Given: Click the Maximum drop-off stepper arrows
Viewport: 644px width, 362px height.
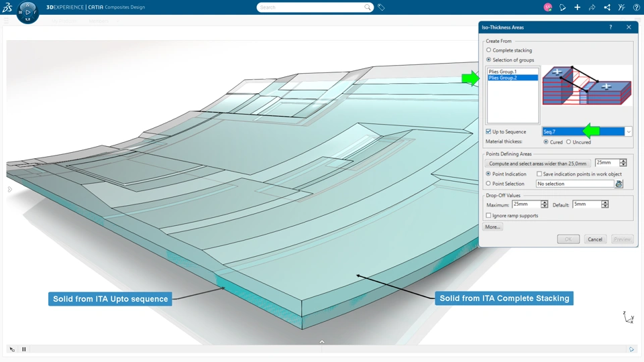Looking at the screenshot, I should tap(544, 204).
